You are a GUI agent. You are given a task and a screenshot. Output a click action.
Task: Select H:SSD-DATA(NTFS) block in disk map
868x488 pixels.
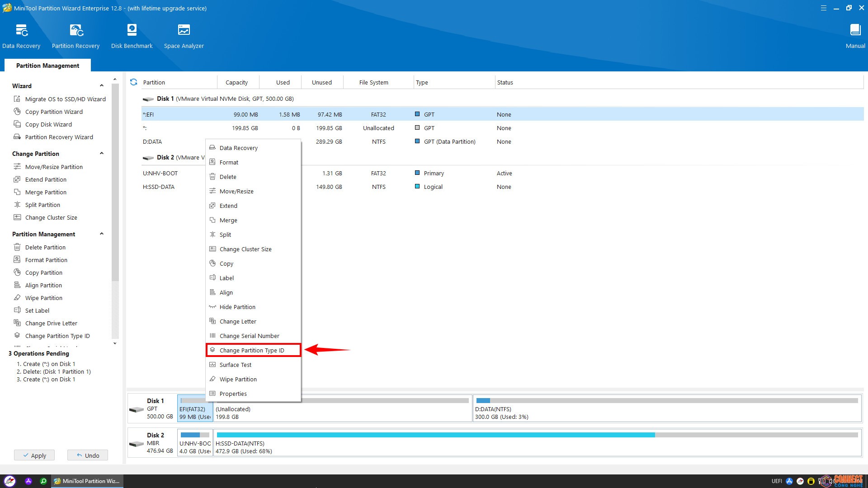538,443
